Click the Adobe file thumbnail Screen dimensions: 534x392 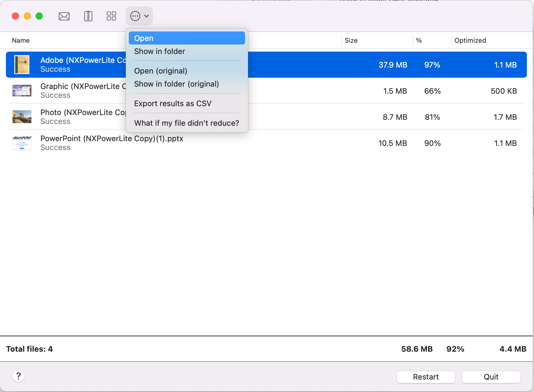pos(22,64)
